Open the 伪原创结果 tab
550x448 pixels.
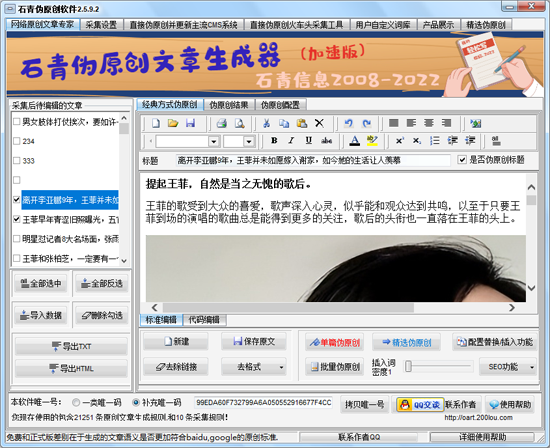tap(229, 105)
